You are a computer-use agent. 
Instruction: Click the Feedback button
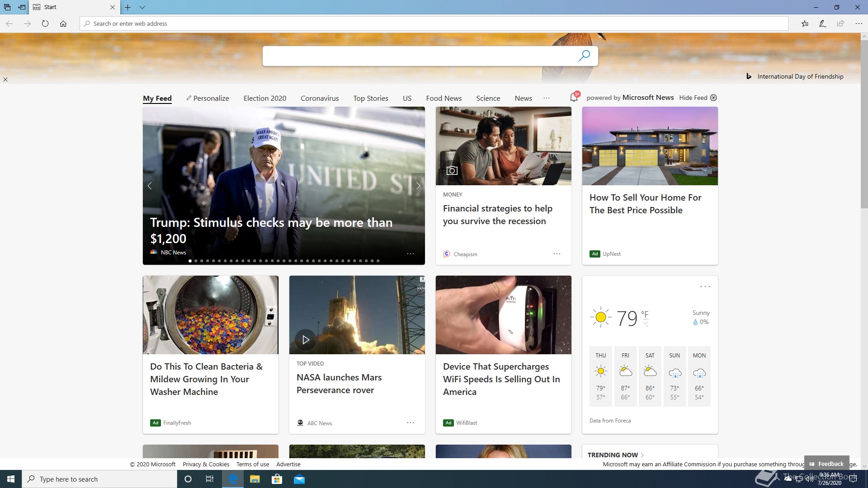[826, 464]
